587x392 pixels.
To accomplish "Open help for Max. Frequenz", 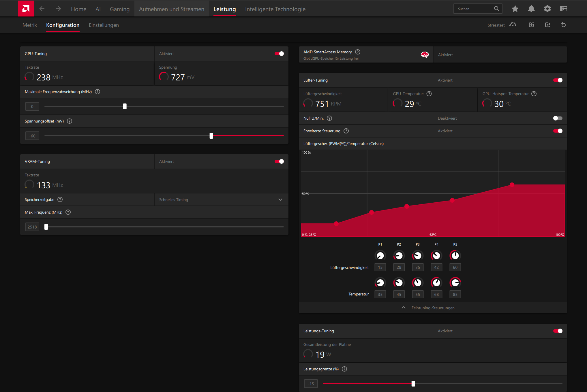I will coord(68,212).
